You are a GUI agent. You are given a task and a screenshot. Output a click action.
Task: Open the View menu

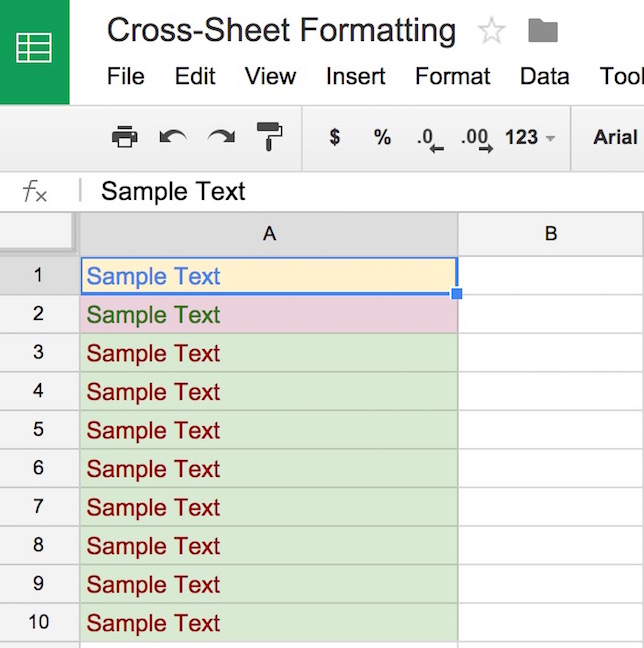(x=270, y=76)
